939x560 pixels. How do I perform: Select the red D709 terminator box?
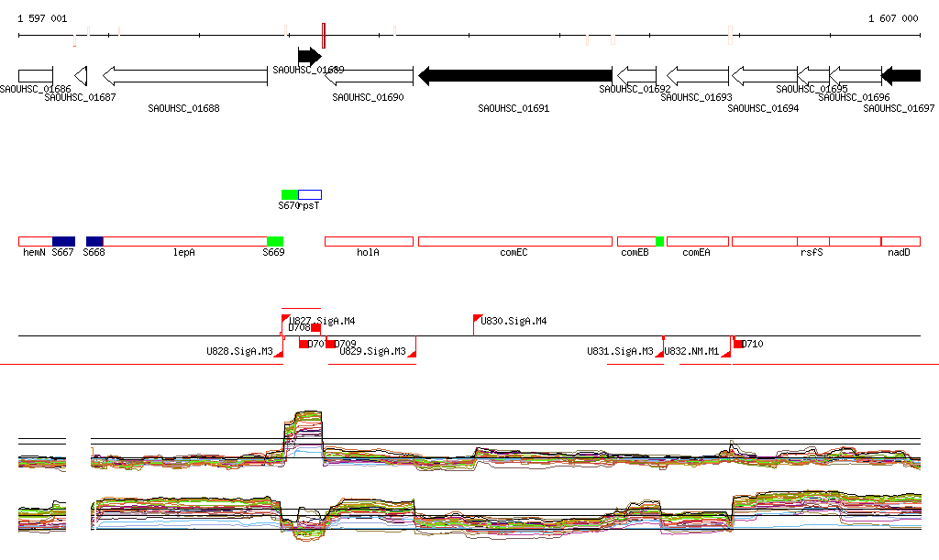coord(330,344)
